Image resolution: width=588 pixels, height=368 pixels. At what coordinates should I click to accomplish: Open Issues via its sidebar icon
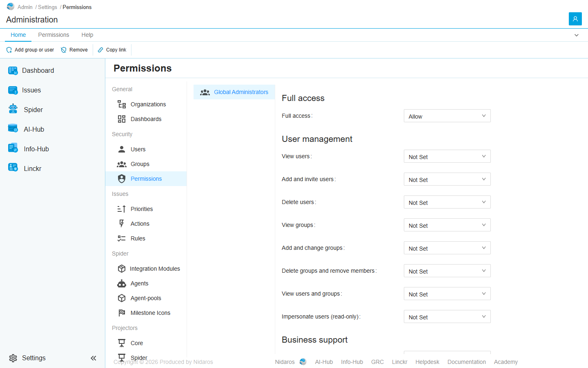click(13, 90)
